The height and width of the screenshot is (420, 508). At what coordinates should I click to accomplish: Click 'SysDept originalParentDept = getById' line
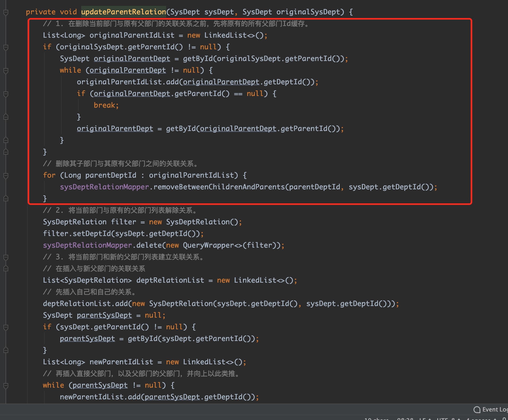pyautogui.click(x=204, y=59)
